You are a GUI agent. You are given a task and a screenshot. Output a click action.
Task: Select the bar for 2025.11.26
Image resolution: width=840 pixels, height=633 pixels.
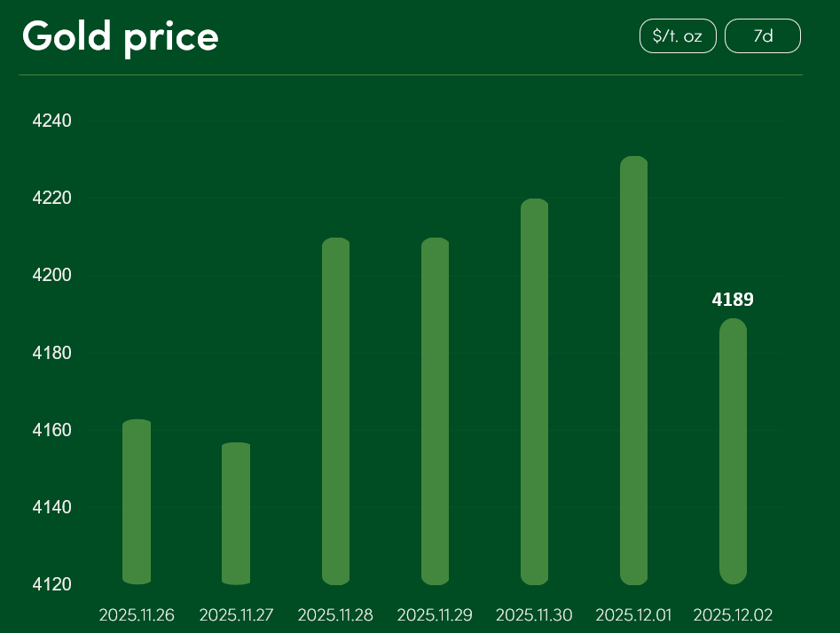[137, 502]
